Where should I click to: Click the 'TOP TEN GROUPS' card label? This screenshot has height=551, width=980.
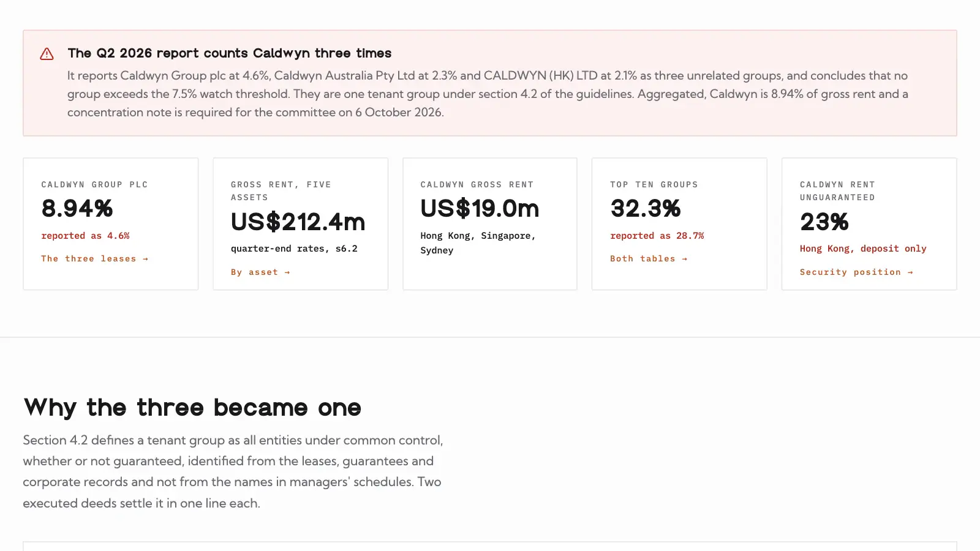654,184
